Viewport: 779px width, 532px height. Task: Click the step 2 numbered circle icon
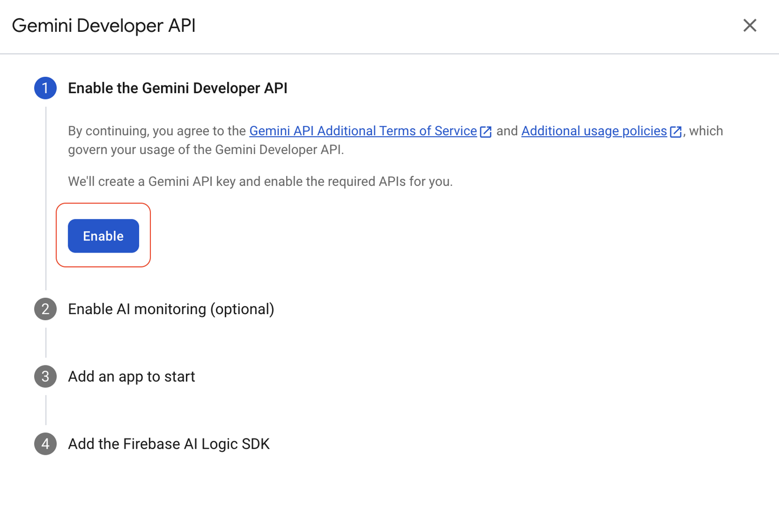[45, 309]
